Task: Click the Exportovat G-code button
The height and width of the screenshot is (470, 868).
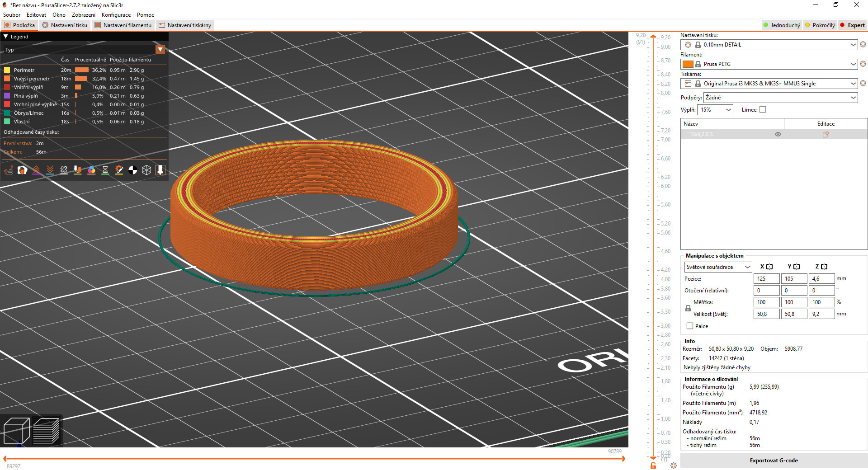Action: [x=774, y=460]
